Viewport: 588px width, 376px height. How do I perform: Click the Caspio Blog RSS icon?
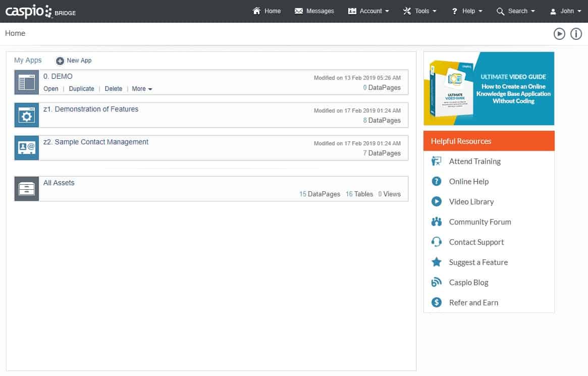point(437,283)
